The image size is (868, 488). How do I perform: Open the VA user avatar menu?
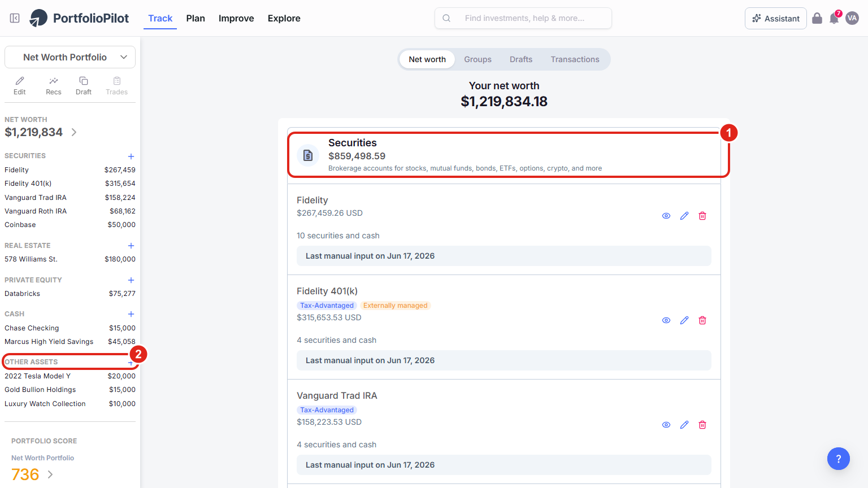point(852,18)
